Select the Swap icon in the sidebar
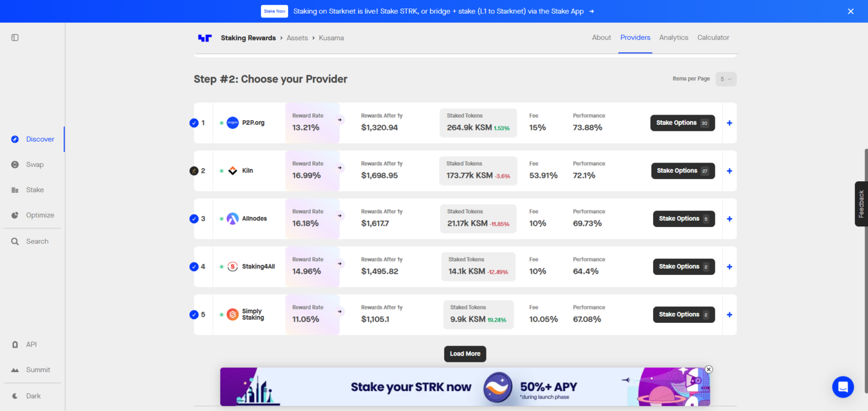 point(15,164)
